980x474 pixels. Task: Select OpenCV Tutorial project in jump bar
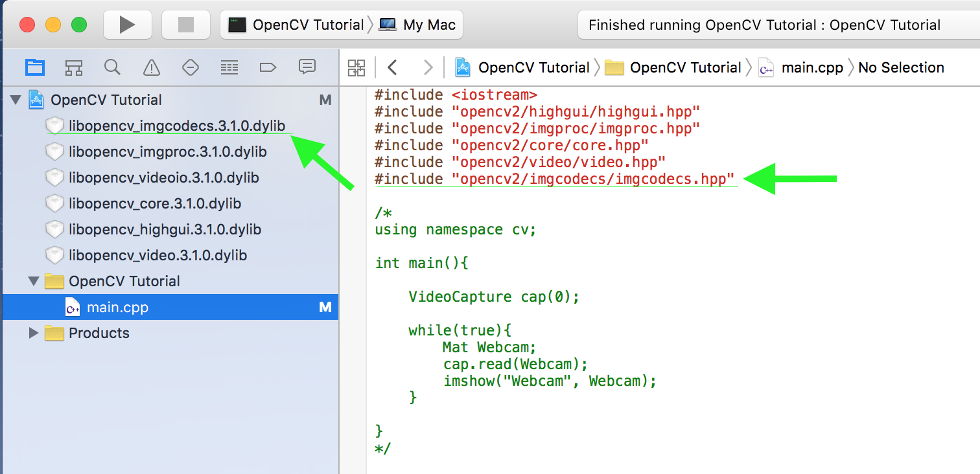(522, 67)
